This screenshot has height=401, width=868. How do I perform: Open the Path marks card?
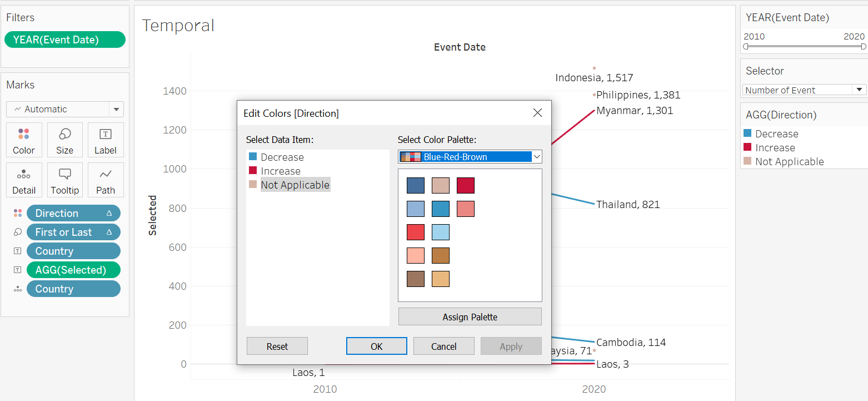pyautogui.click(x=106, y=180)
